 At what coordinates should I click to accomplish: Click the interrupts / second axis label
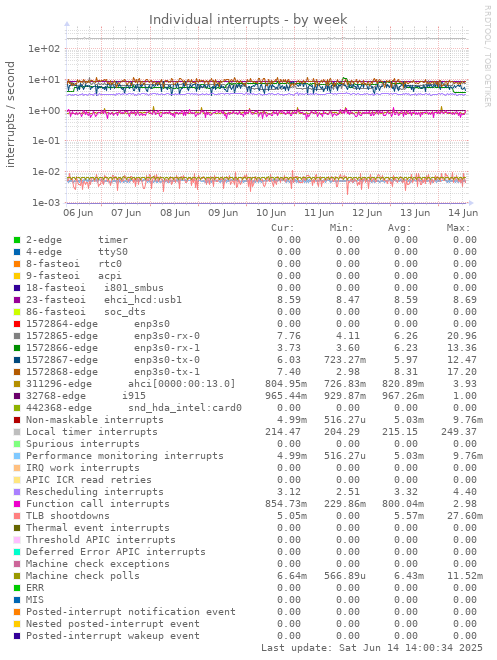(10, 114)
